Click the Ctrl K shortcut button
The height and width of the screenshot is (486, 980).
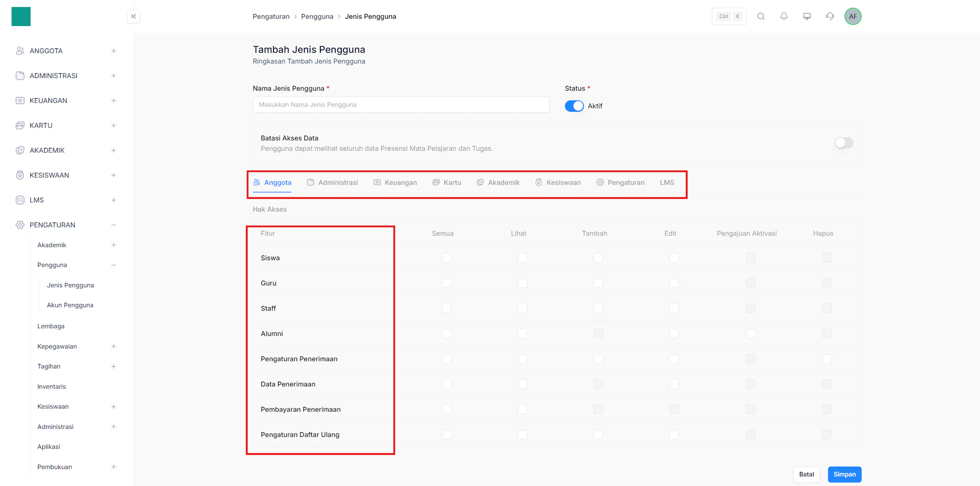pos(729,16)
